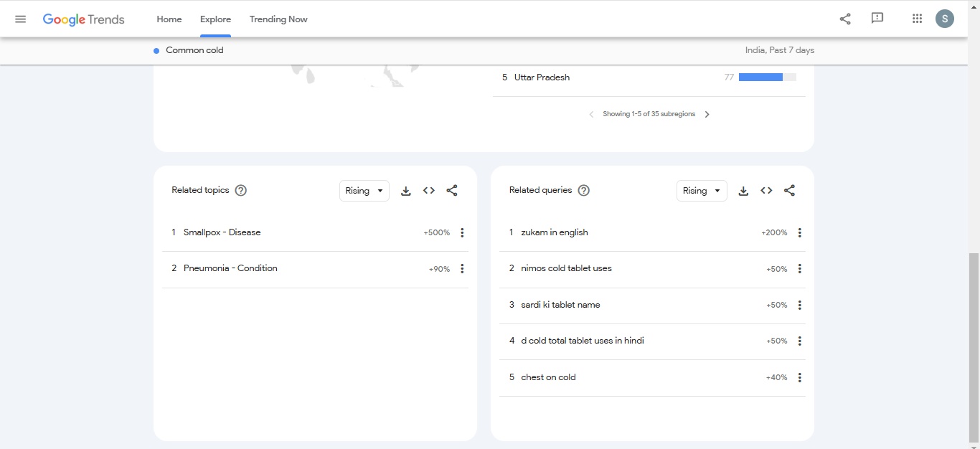The width and height of the screenshot is (980, 449).
Task: Click embed icon for Related queries
Action: pos(766,191)
